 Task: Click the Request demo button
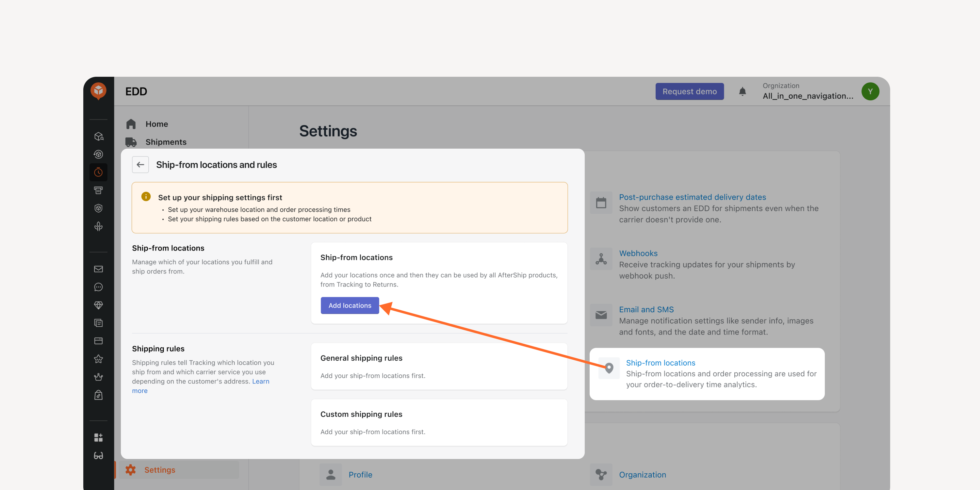(689, 91)
